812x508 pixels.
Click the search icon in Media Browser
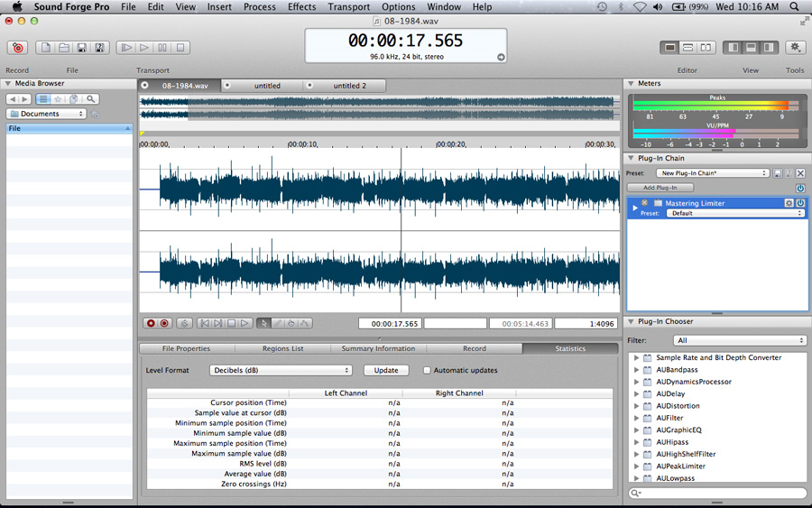click(91, 99)
